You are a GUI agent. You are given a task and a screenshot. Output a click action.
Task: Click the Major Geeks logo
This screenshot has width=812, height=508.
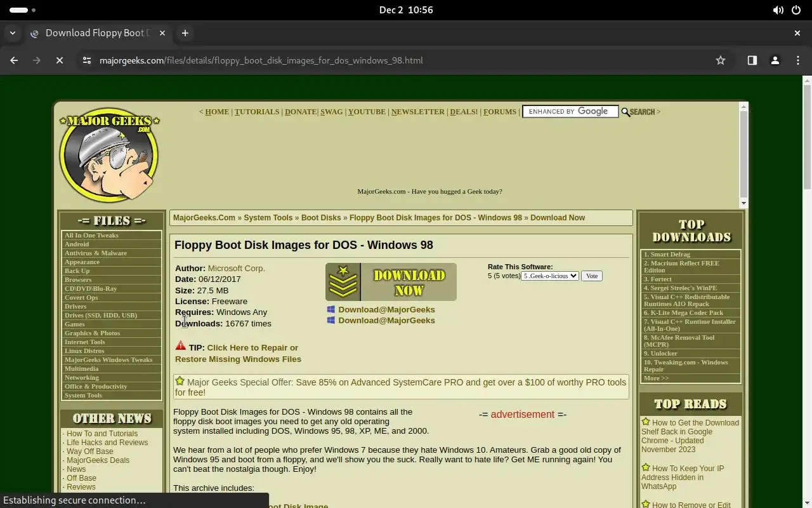pos(109,154)
